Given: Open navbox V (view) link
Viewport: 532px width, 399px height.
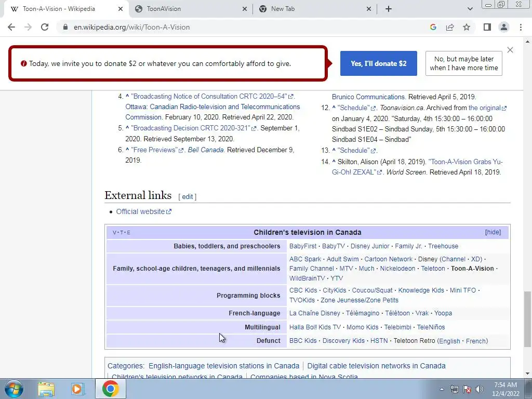Looking at the screenshot, I should pyautogui.click(x=114, y=232).
